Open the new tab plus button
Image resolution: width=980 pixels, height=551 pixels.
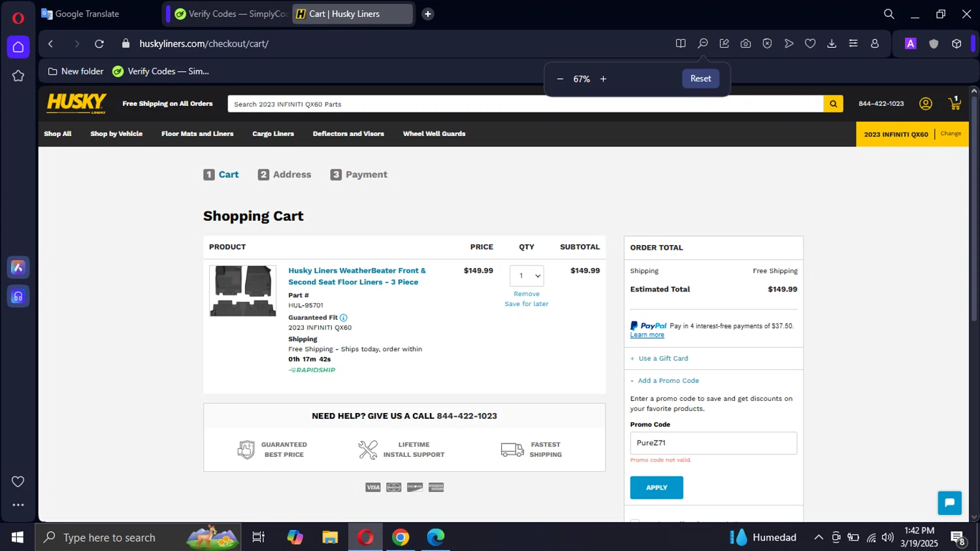coord(428,14)
